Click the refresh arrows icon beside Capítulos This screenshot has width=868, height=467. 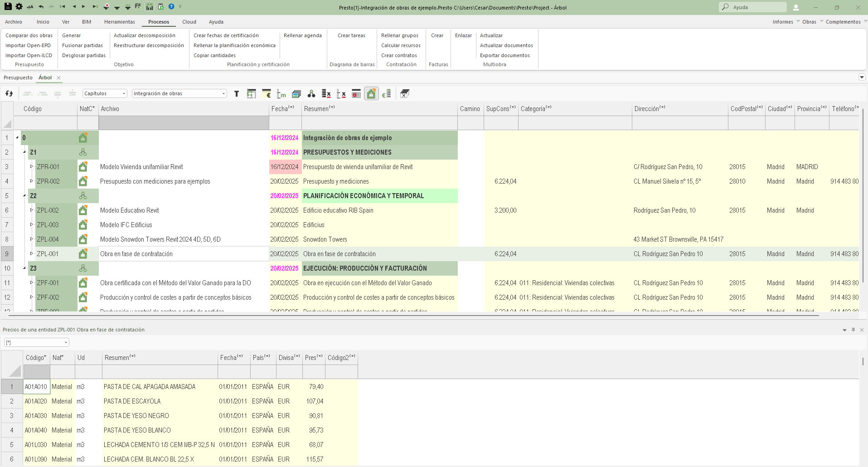click(9, 94)
